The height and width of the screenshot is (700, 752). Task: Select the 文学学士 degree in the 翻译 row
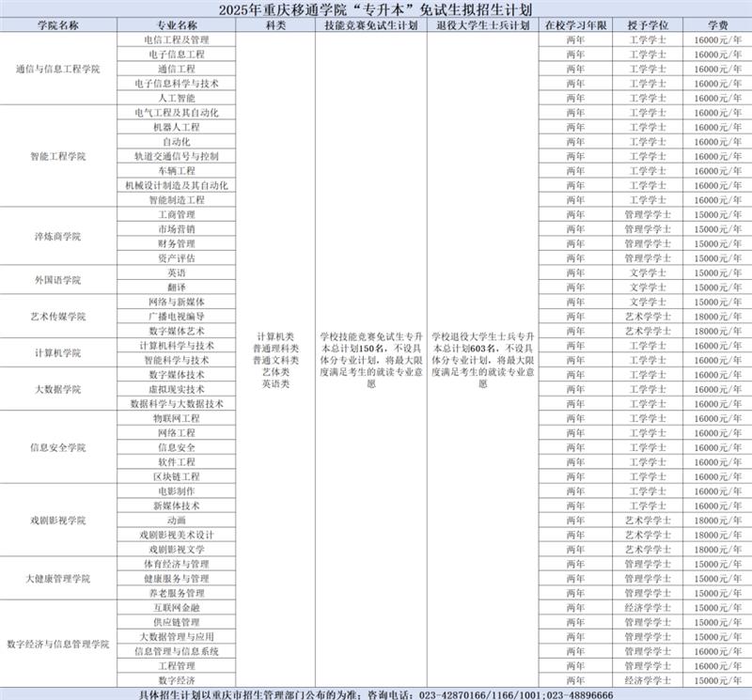[648, 288]
